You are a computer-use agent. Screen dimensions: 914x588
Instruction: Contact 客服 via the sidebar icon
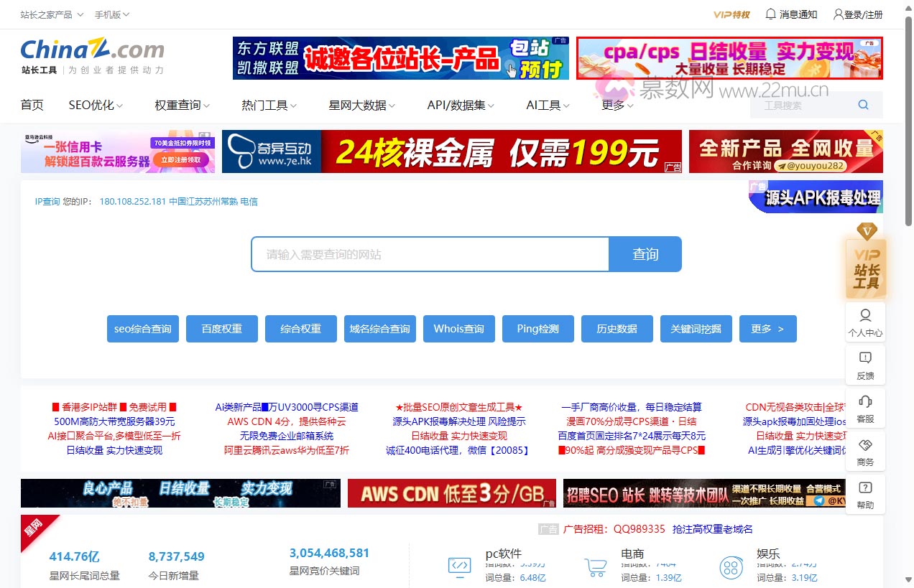[865, 408]
